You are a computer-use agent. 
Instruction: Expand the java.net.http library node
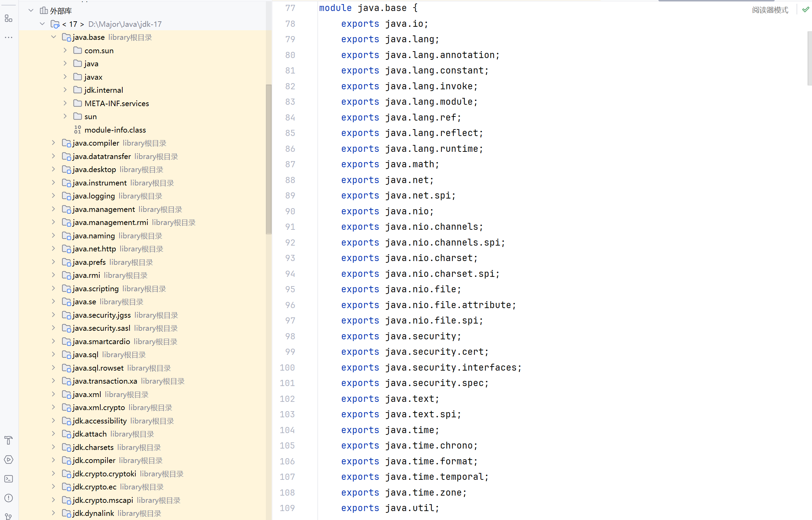(54, 249)
